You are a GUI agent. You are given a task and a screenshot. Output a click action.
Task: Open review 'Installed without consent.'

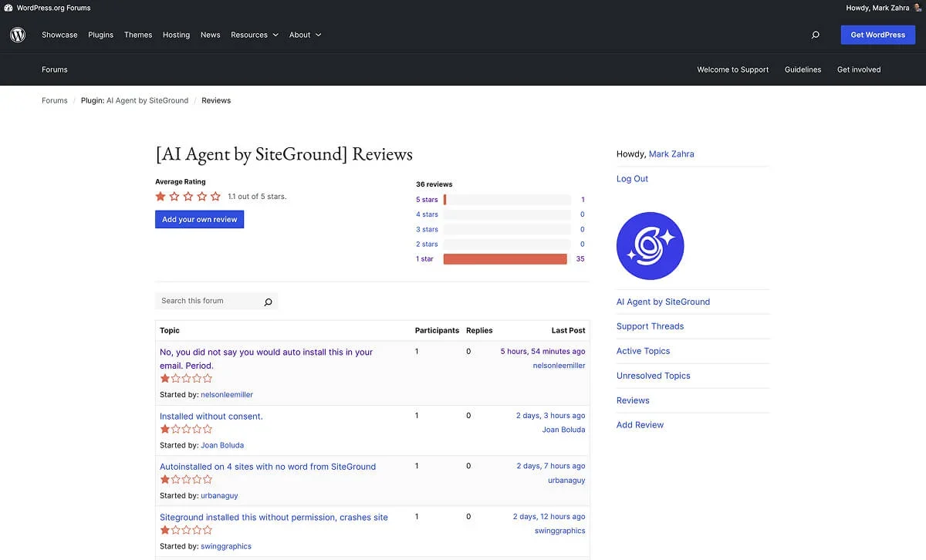click(x=211, y=417)
